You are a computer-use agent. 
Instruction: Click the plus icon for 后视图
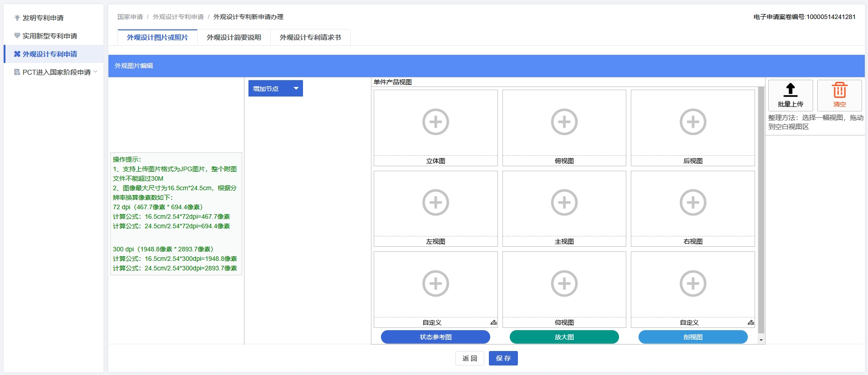[x=692, y=122]
